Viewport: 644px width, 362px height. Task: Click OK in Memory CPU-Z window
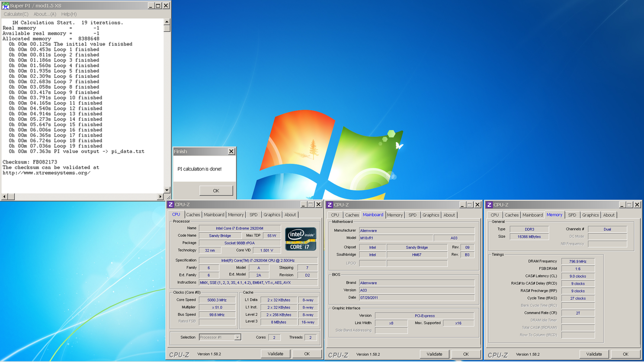(x=625, y=354)
